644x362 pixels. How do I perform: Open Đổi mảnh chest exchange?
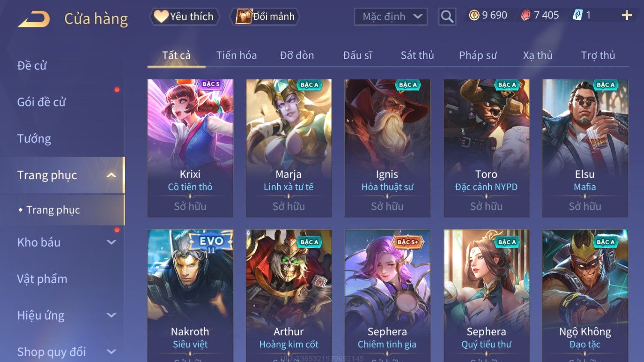[265, 17]
